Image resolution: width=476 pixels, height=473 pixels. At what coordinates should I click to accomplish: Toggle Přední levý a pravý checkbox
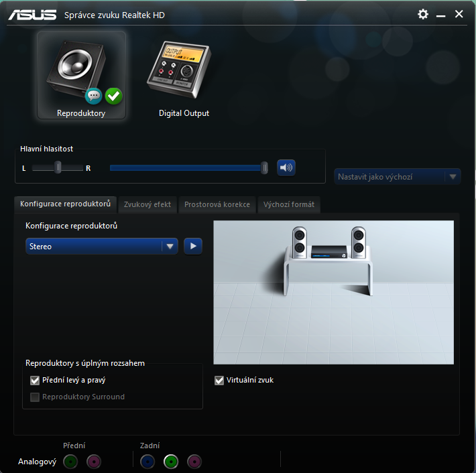(x=35, y=380)
